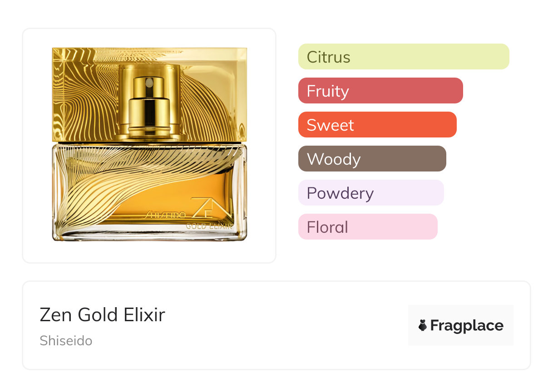This screenshot has width=553, height=392.
Task: Open the Zen Gold Elixir title
Action: (102, 314)
